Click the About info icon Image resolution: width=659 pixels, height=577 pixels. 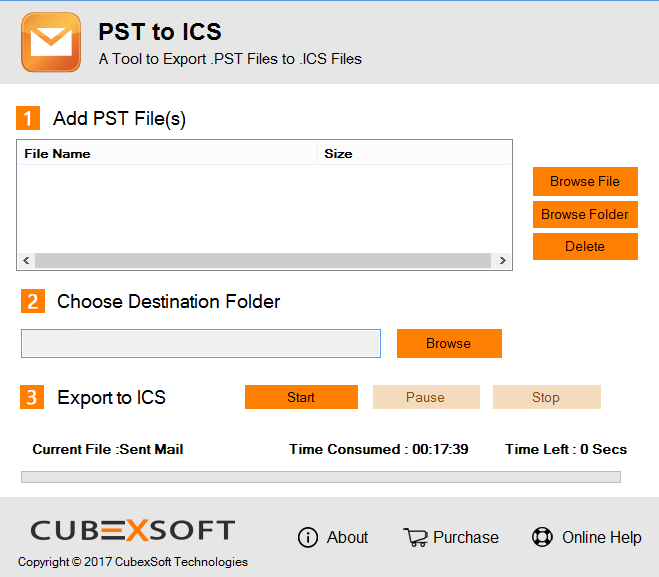click(308, 537)
